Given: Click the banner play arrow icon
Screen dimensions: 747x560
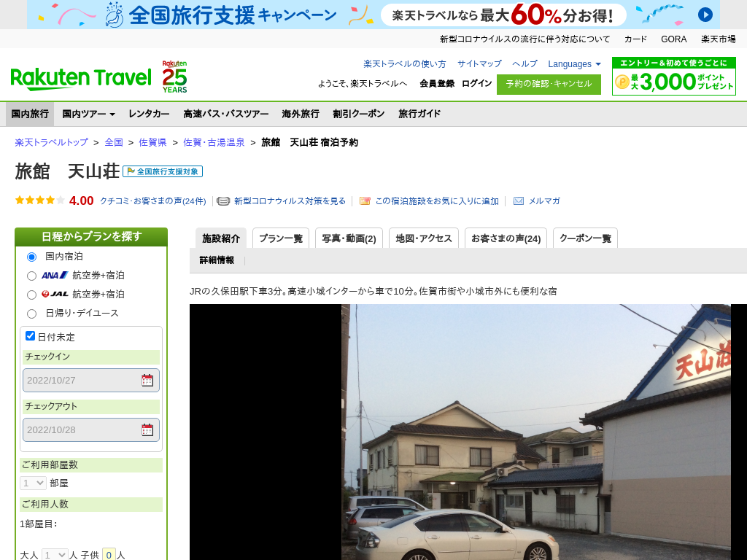Looking at the screenshot, I should [x=705, y=15].
